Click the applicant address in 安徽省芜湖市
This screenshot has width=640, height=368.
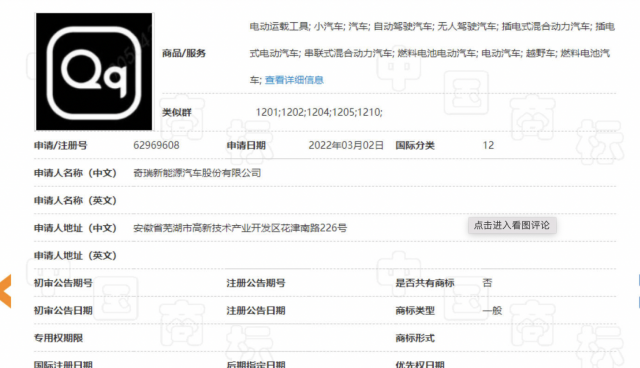(240, 228)
